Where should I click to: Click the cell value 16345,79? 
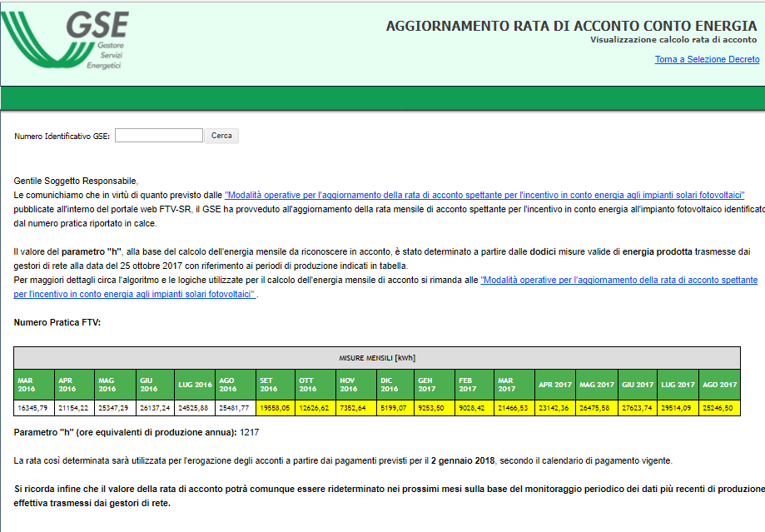coord(32,408)
